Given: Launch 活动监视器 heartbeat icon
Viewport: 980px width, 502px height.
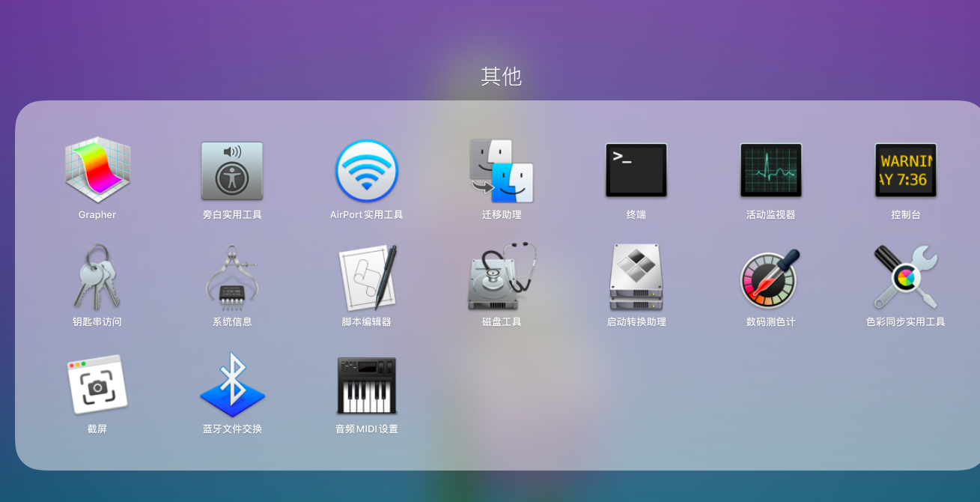Looking at the screenshot, I should [x=771, y=171].
